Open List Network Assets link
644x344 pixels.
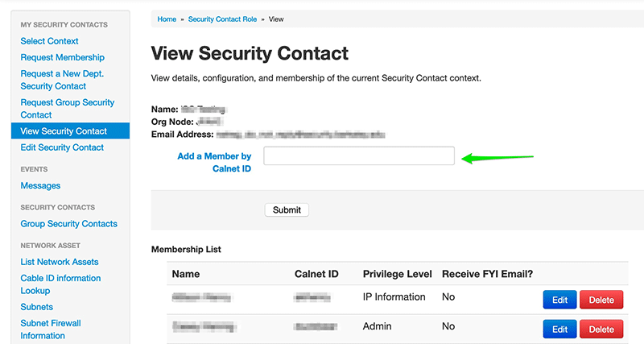[60, 262]
